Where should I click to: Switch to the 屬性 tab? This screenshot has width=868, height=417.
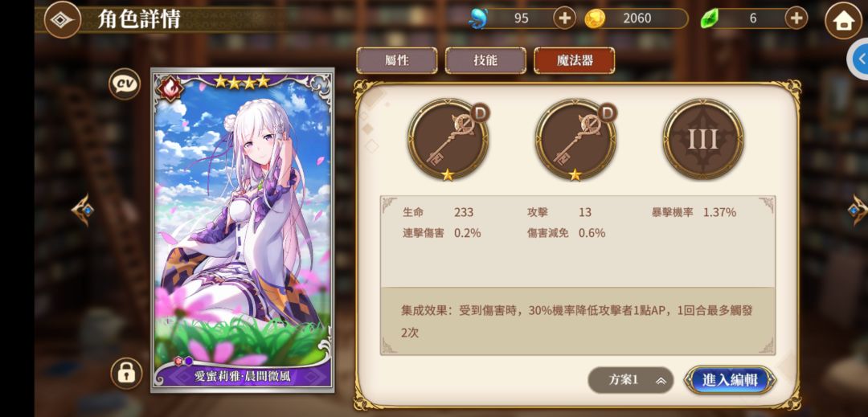click(397, 60)
